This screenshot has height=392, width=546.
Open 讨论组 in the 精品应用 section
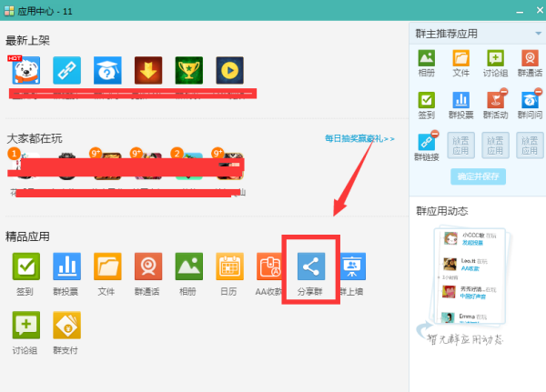click(x=25, y=325)
